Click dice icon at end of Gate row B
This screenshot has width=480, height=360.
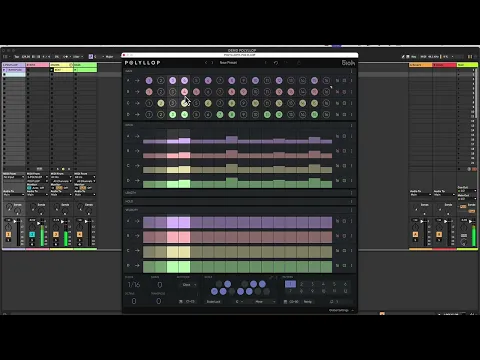tap(344, 92)
